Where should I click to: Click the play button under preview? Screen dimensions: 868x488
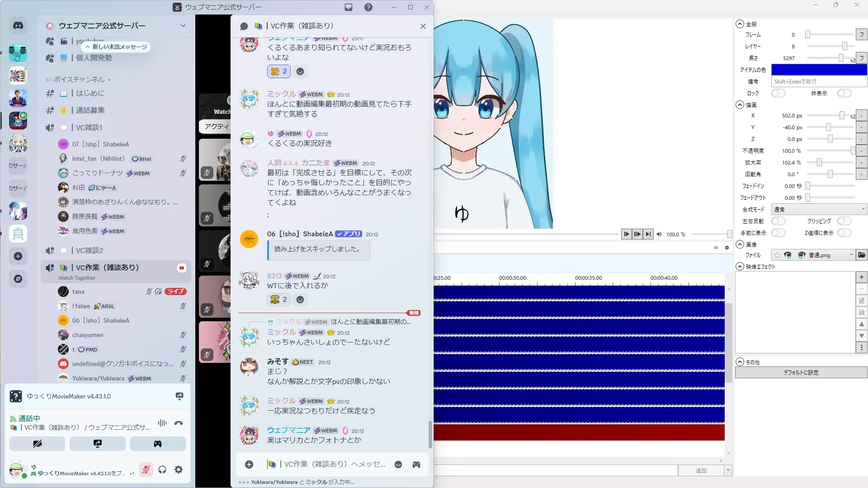626,234
